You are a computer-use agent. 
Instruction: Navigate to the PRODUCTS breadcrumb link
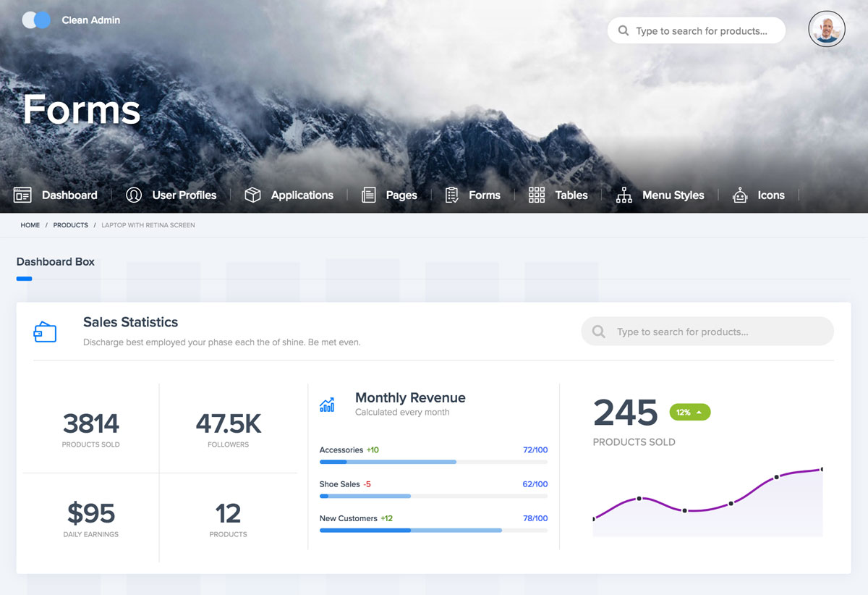point(70,225)
